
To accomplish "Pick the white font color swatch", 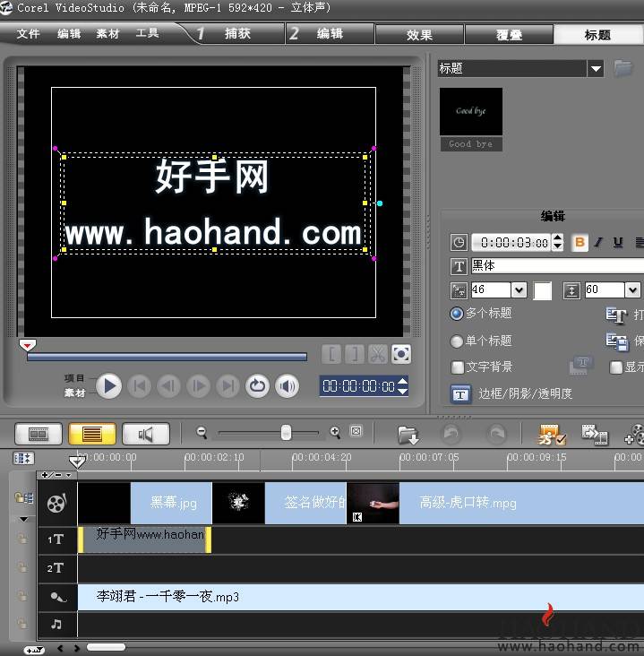I will [543, 290].
